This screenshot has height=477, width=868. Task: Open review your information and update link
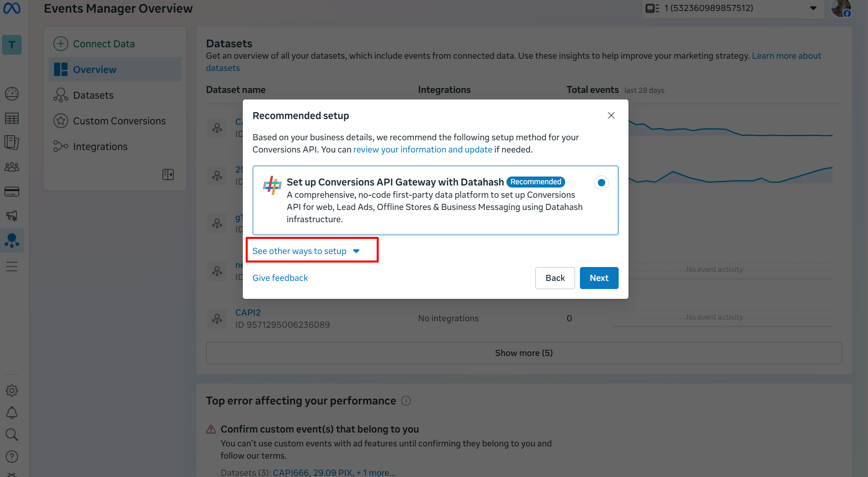pos(422,150)
